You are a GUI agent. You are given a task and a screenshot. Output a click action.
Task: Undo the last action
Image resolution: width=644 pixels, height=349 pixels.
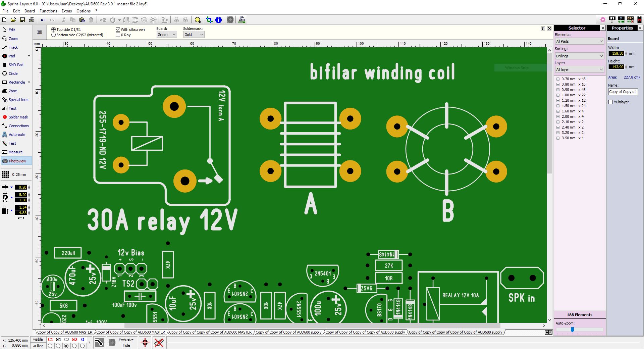click(43, 20)
